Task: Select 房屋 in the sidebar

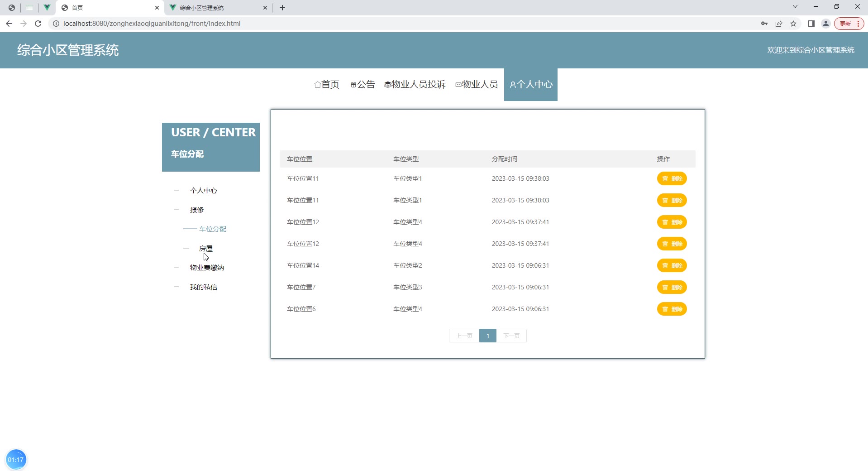Action: 206,248
